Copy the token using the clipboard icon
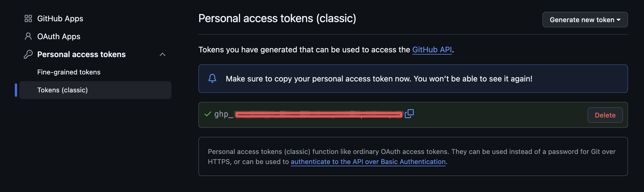The image size is (644, 192). coord(409,114)
